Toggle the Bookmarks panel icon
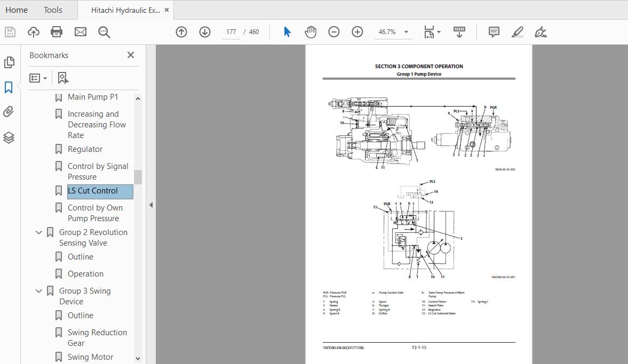Screen dimensions: 628x364 [9, 87]
